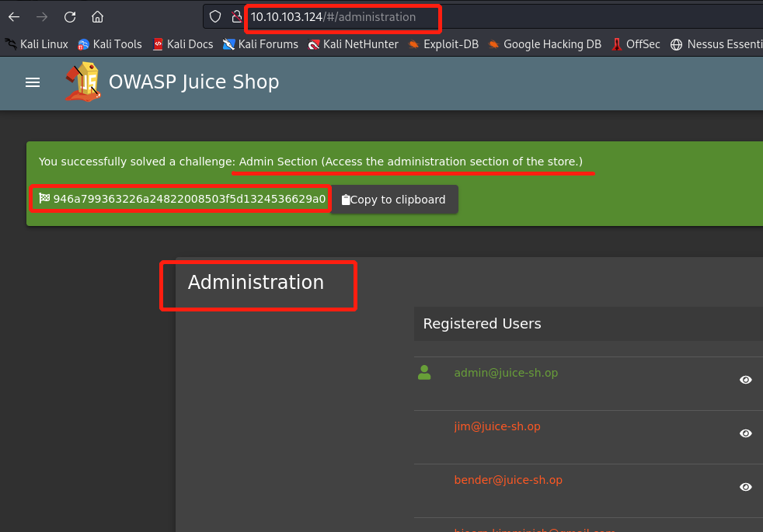
Task: Open the Kali Linux bookmark
Action: click(37, 44)
